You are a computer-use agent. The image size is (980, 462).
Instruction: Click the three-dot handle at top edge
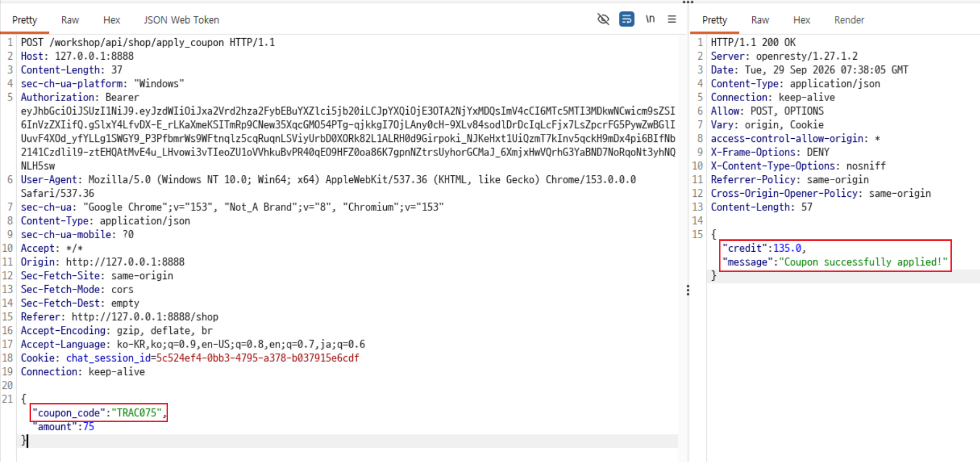tap(688, 2)
